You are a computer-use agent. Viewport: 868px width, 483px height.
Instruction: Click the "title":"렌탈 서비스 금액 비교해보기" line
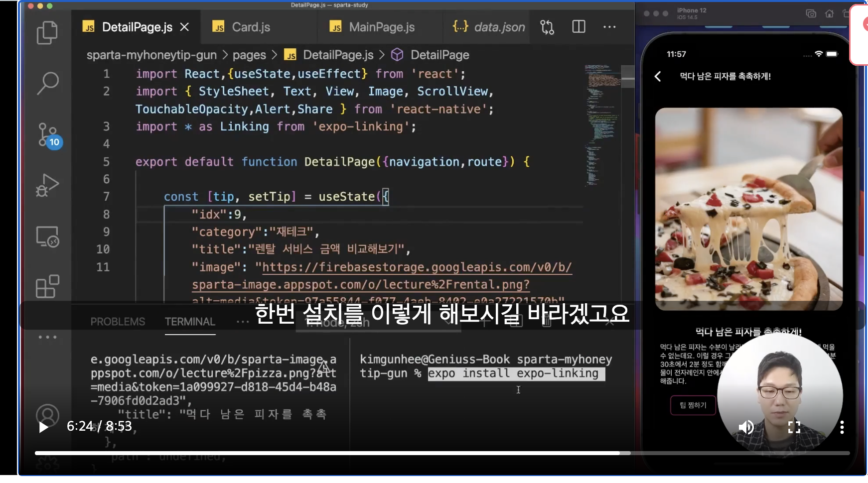pyautogui.click(x=301, y=249)
